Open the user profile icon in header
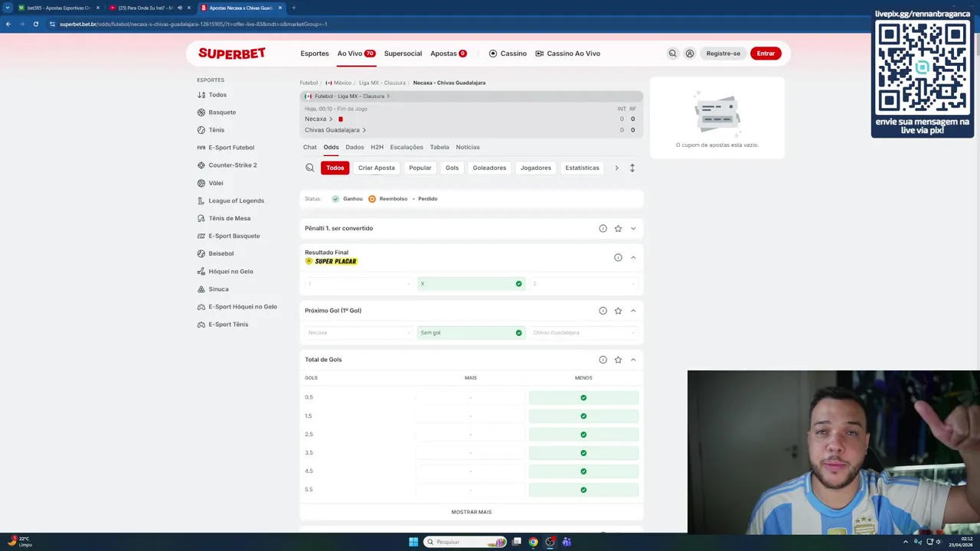The height and width of the screenshot is (551, 980). (690, 54)
